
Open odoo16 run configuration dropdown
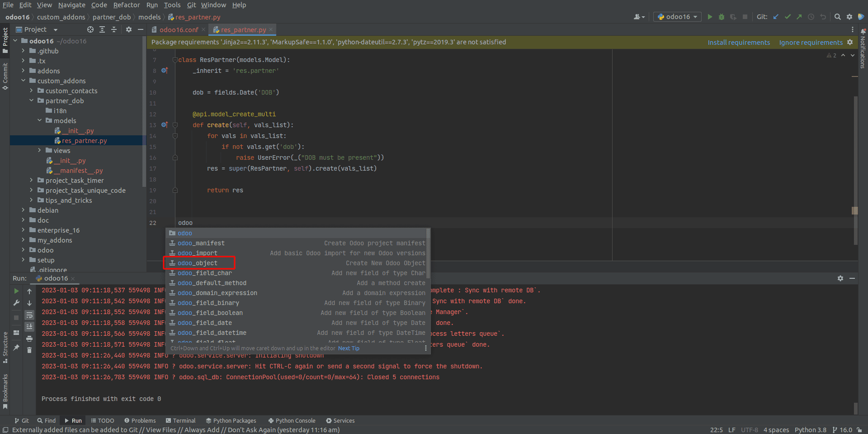(x=678, y=17)
